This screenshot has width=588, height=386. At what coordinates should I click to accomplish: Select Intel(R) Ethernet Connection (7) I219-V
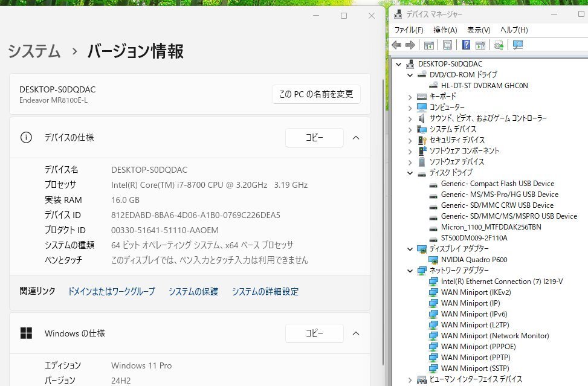pos(502,281)
